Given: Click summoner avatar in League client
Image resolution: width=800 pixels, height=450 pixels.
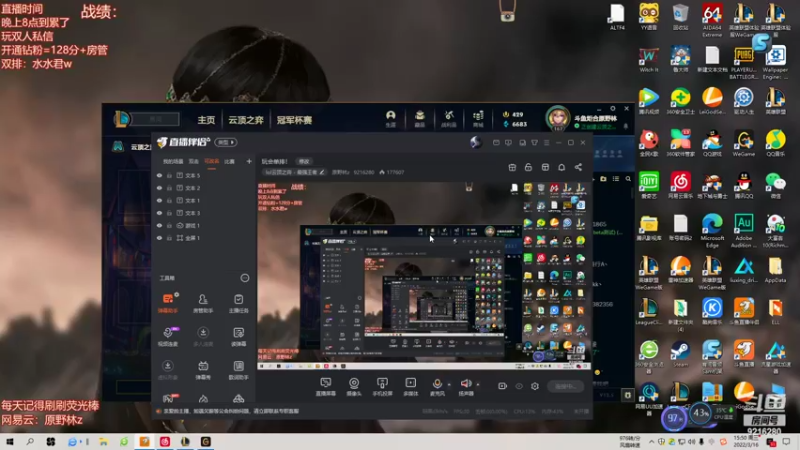Looking at the screenshot, I should [x=558, y=118].
